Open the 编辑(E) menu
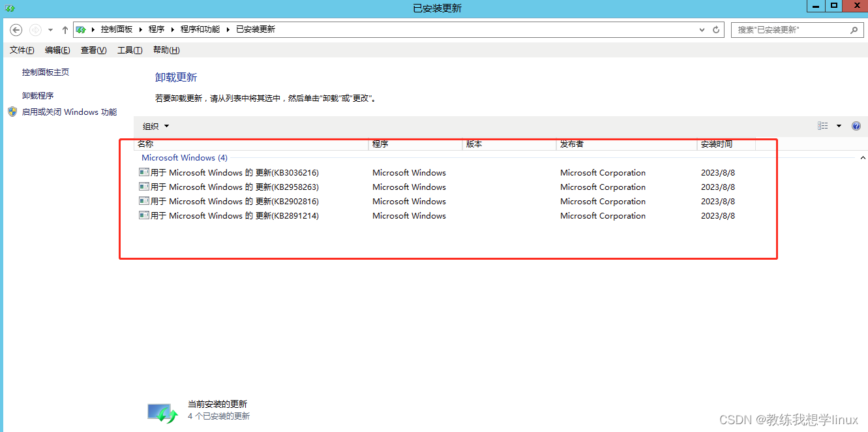868x432 pixels. click(x=57, y=50)
